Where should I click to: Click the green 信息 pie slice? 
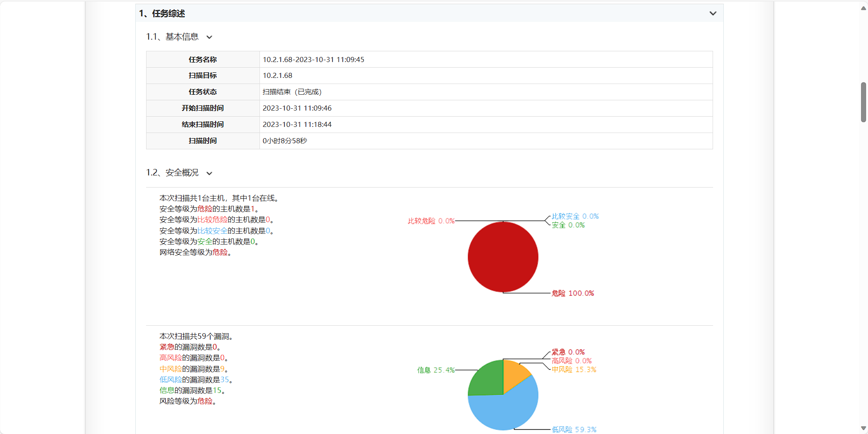click(485, 379)
